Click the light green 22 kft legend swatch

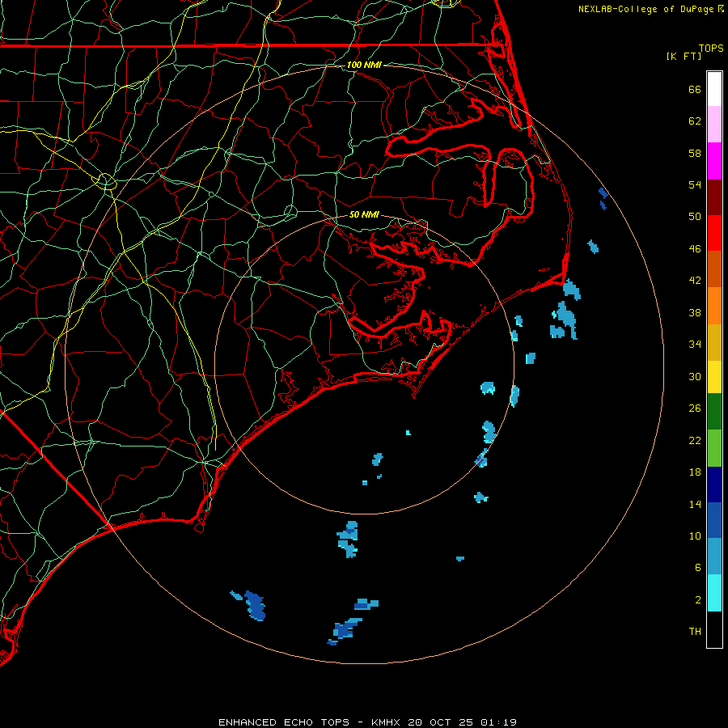coord(714,448)
